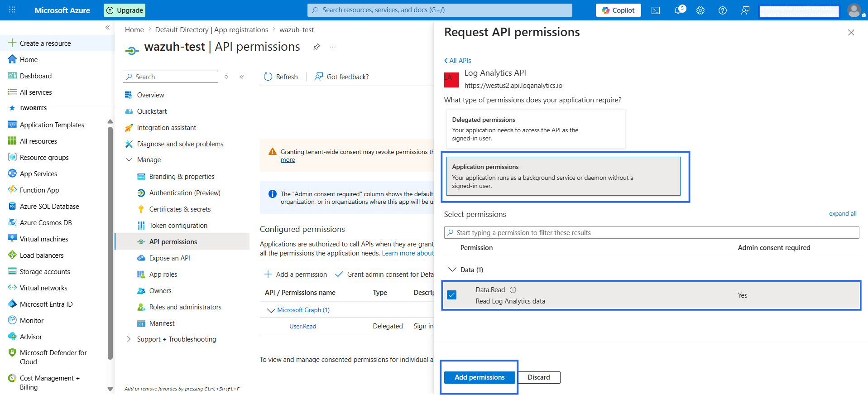The height and width of the screenshot is (395, 868).
Task: Open Branding & properties
Action: (x=182, y=177)
